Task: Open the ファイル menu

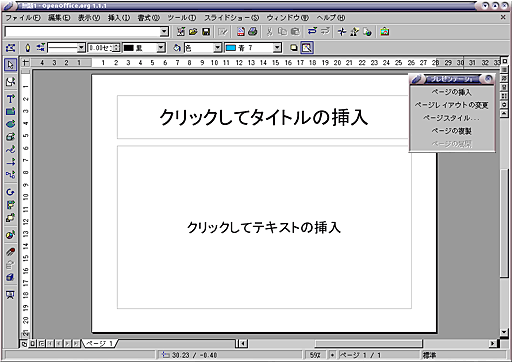Action: (x=23, y=18)
